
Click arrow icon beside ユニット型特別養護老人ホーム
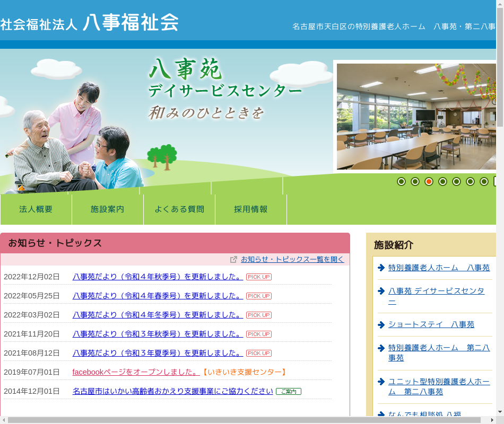(x=381, y=382)
